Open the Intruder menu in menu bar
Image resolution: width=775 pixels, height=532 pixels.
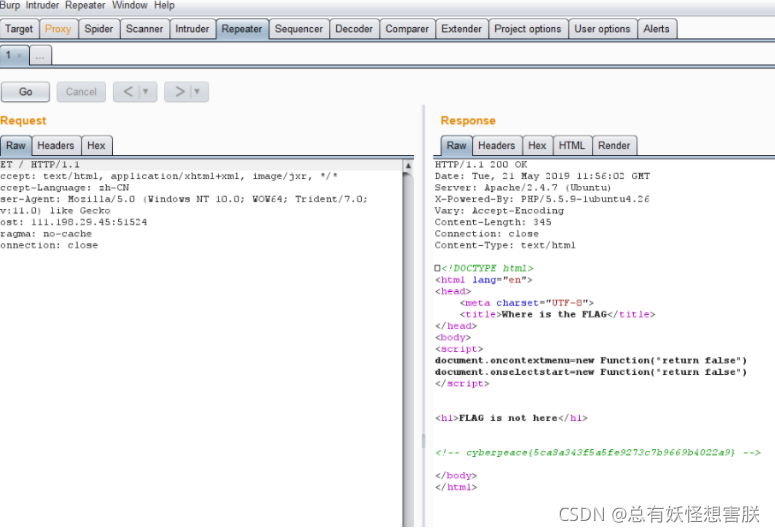42,5
